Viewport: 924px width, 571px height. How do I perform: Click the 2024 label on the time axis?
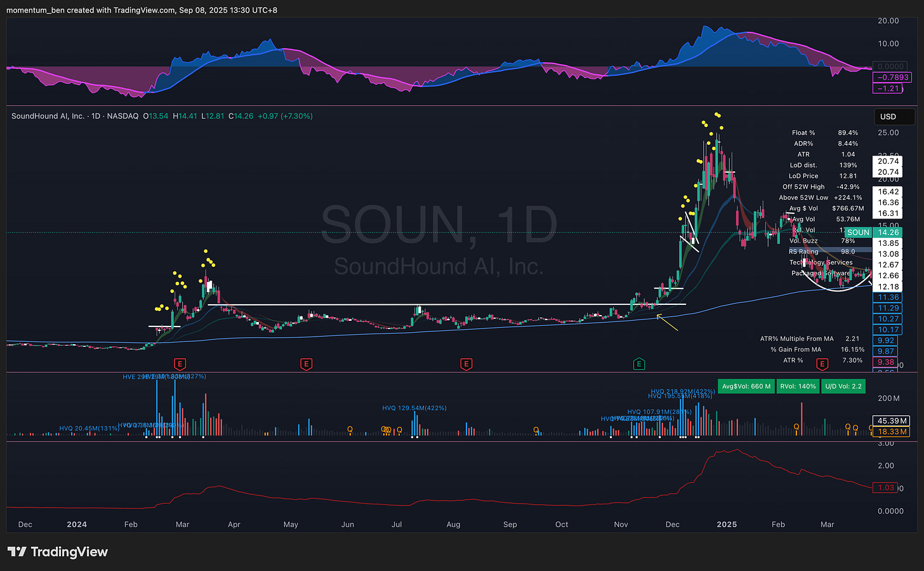point(77,525)
